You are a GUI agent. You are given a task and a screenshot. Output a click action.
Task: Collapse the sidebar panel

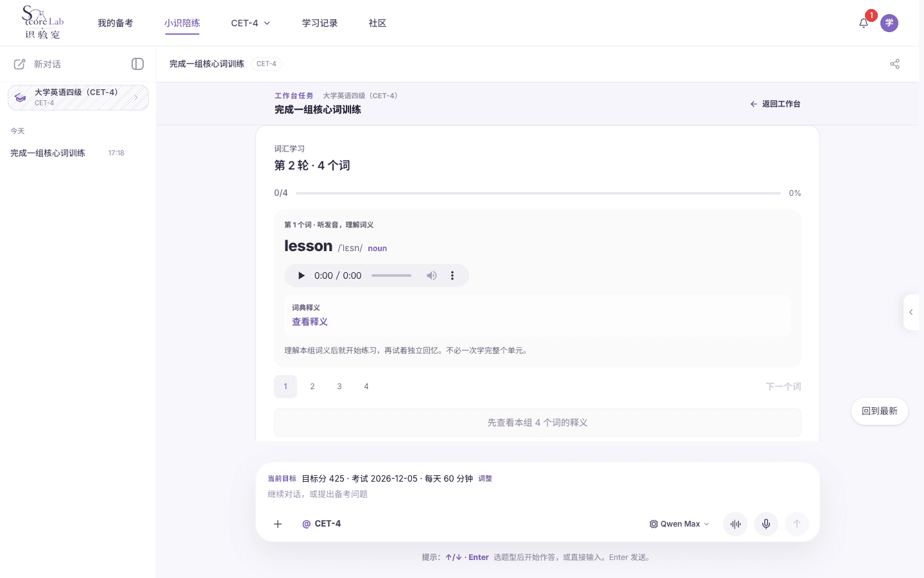click(137, 64)
